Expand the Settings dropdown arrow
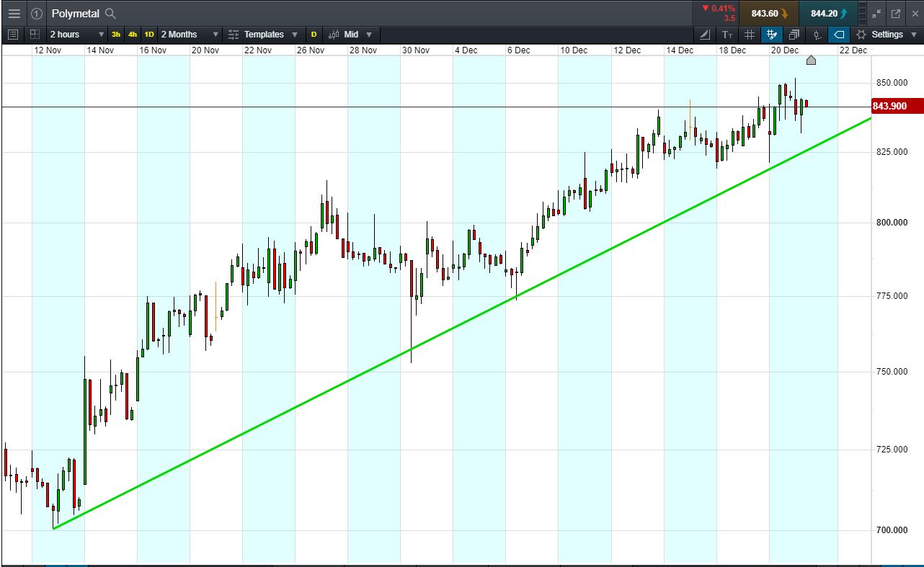Viewport: 924px width, 567px height. click(x=914, y=35)
